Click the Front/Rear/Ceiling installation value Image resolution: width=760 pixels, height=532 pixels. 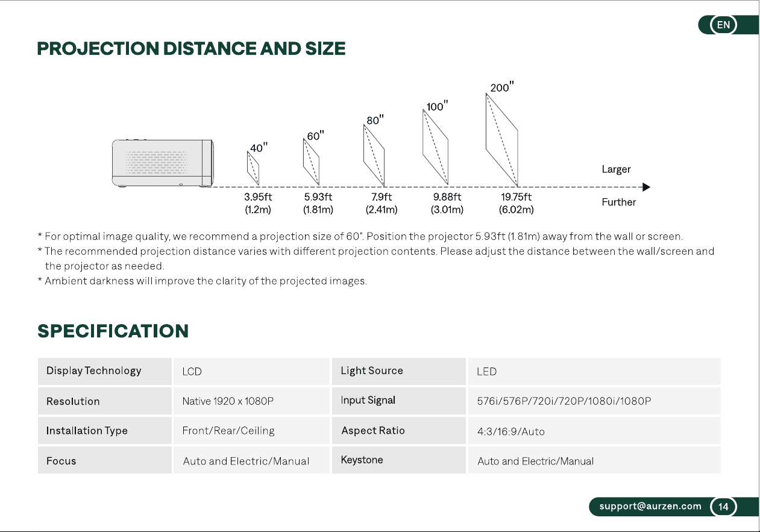click(228, 431)
